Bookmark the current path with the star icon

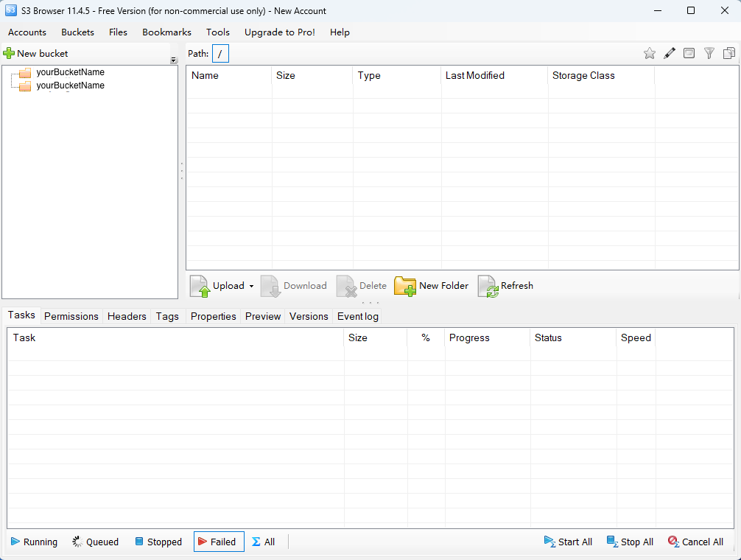point(650,53)
